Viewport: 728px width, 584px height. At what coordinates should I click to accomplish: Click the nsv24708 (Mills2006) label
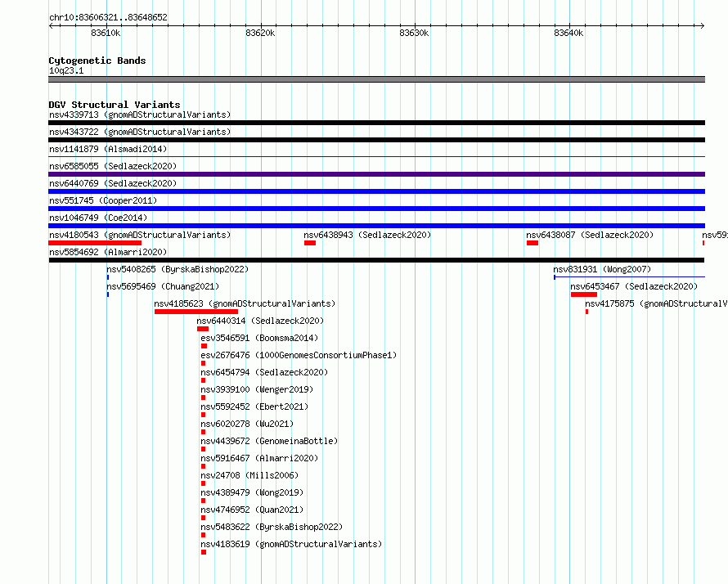coord(249,475)
